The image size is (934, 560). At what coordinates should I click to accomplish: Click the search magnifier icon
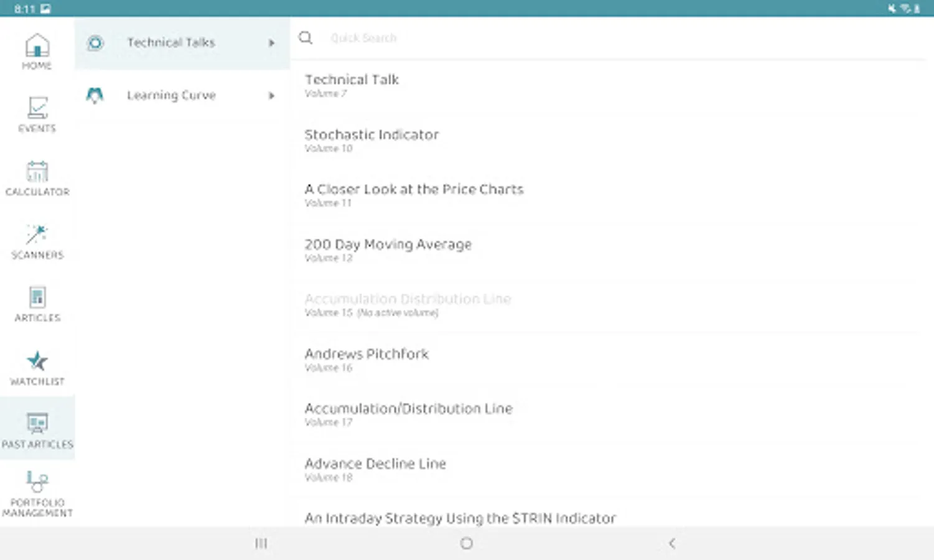point(306,38)
